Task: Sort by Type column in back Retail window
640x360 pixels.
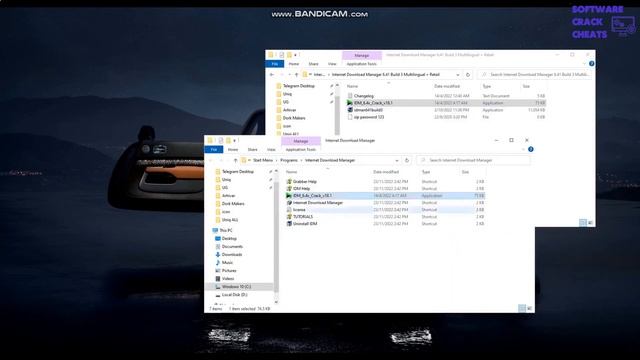Action: pos(487,87)
